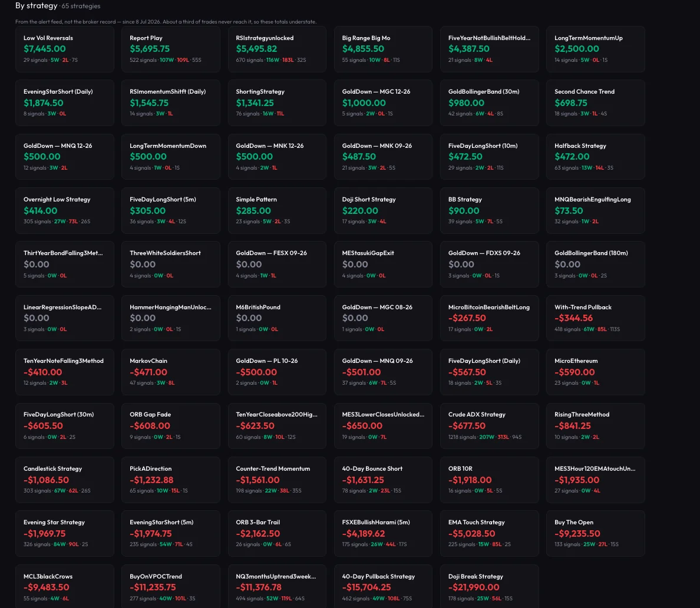This screenshot has width=700, height=608.
Task: Open the RisingThreeMethod card
Action: (x=596, y=426)
